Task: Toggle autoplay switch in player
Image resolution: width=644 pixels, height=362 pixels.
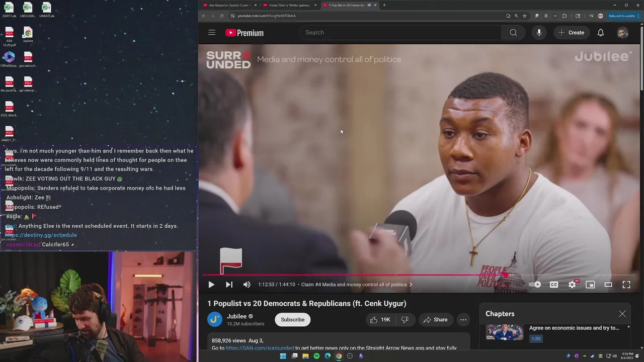Action: coord(535,285)
